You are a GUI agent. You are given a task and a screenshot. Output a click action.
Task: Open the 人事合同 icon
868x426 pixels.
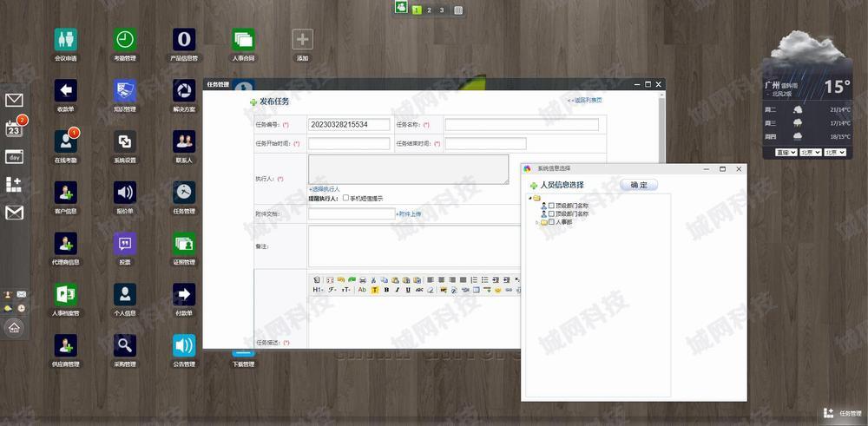point(243,40)
